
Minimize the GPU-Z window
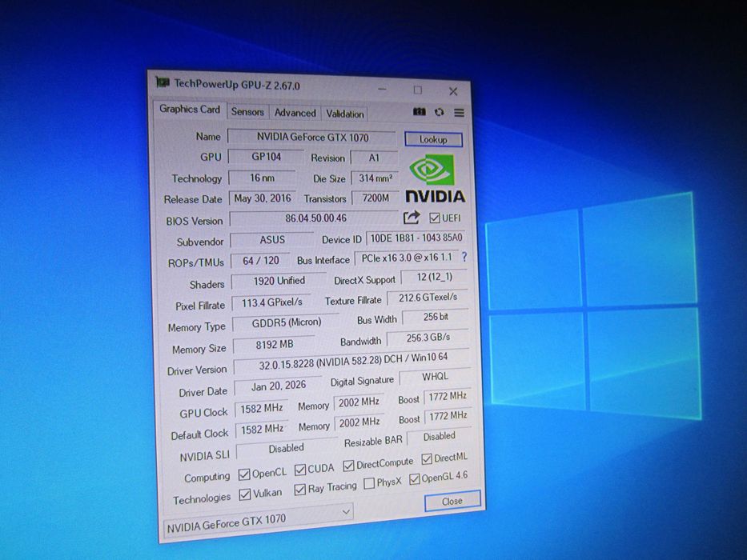tap(382, 89)
